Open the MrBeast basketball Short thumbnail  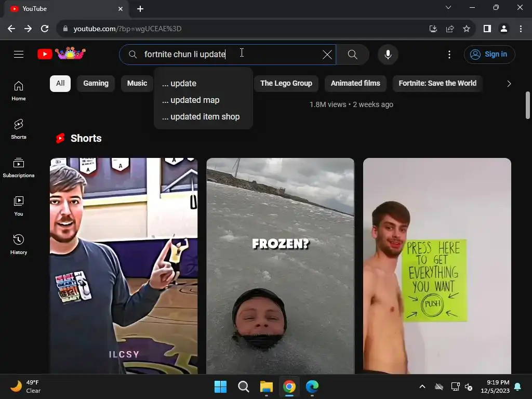[124, 266]
